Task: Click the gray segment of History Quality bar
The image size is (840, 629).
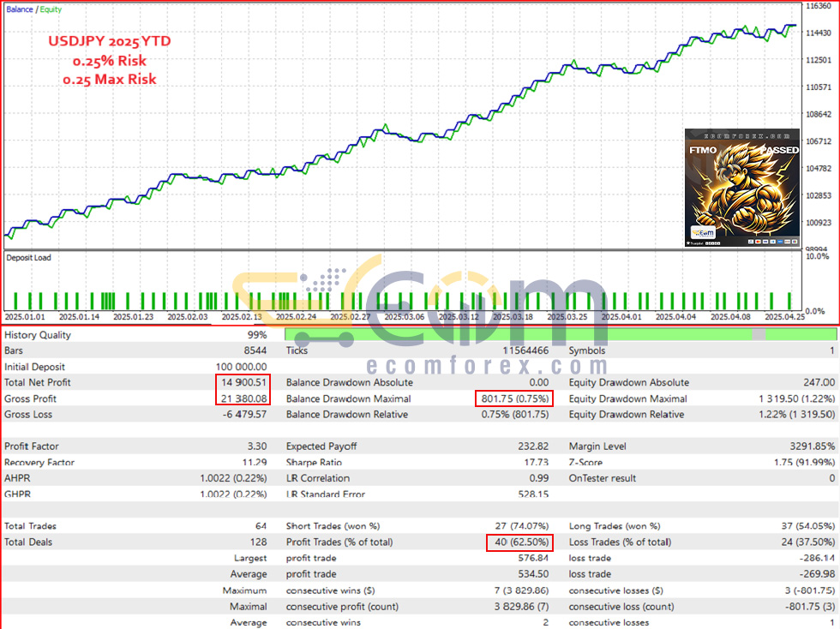Action: tap(759, 335)
